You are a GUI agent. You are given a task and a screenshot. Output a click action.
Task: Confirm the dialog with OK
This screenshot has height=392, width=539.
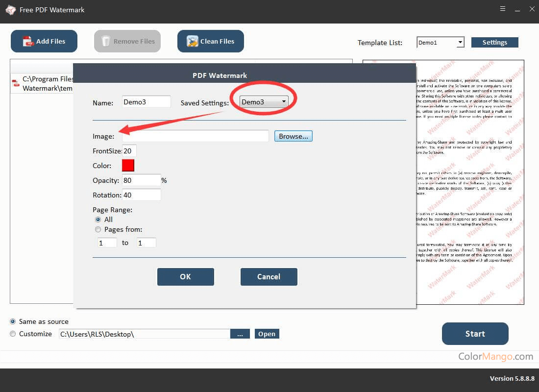pos(185,276)
